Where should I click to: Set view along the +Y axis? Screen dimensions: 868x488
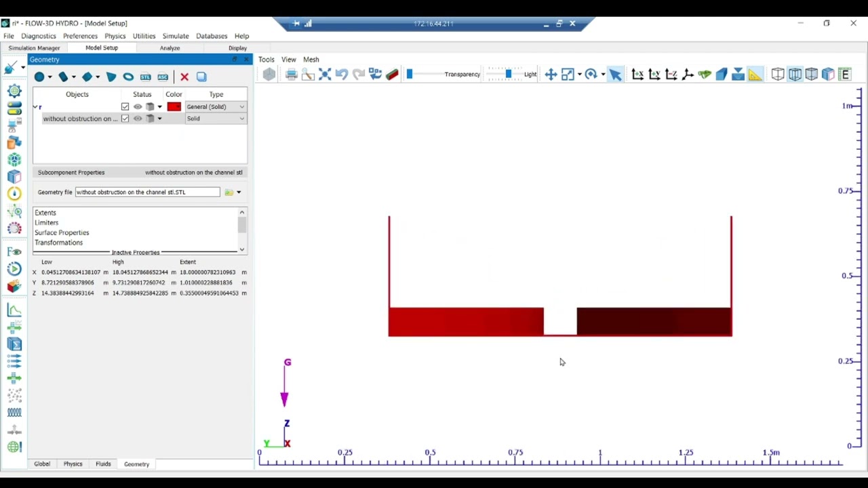654,75
